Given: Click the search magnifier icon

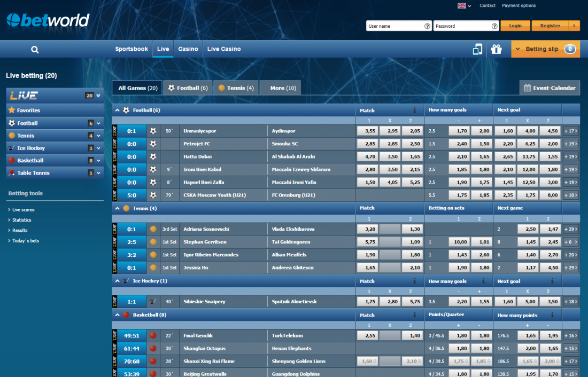Looking at the screenshot, I should click(x=35, y=50).
